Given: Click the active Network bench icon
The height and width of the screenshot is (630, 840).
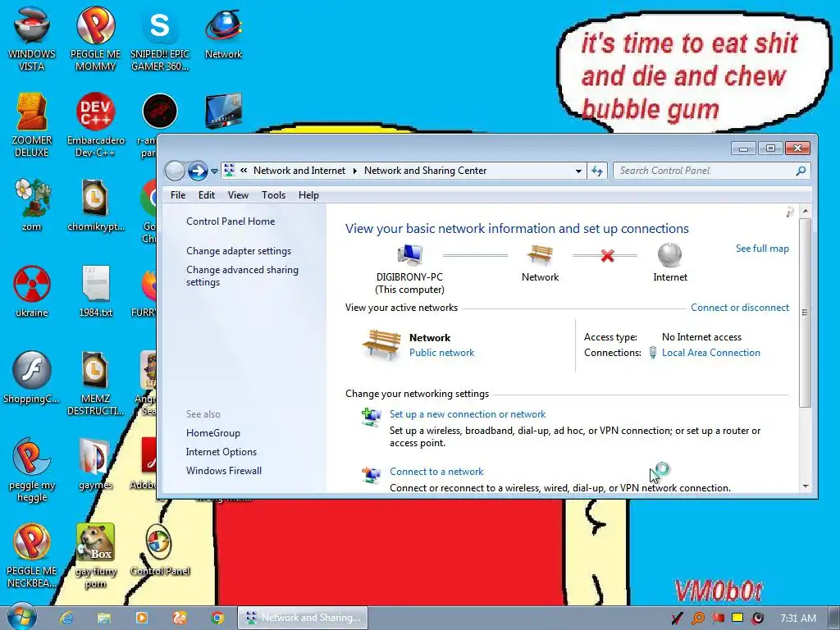Looking at the screenshot, I should (381, 345).
